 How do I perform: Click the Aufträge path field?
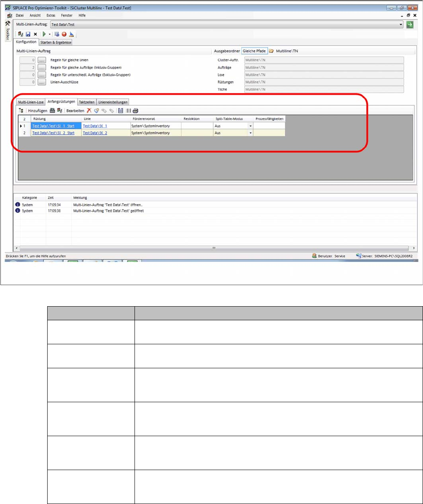(324, 67)
